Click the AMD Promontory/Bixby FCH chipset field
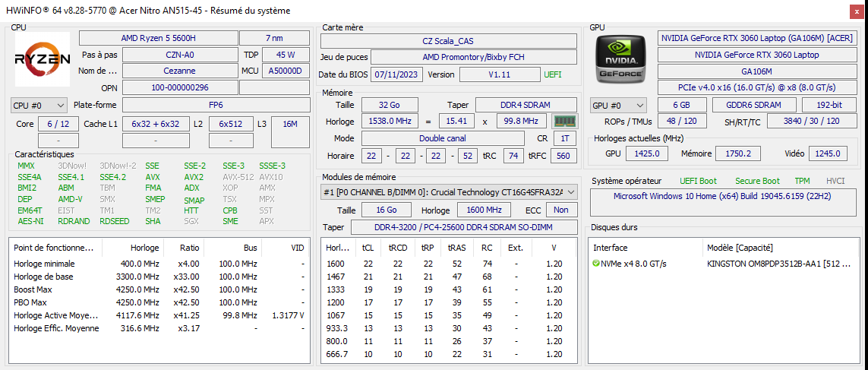Image resolution: width=868 pixels, height=370 pixels. click(474, 57)
